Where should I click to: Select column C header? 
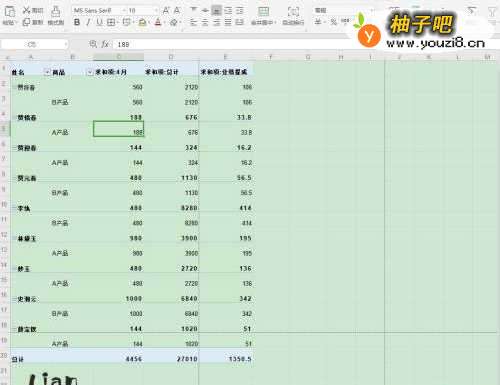[119, 57]
